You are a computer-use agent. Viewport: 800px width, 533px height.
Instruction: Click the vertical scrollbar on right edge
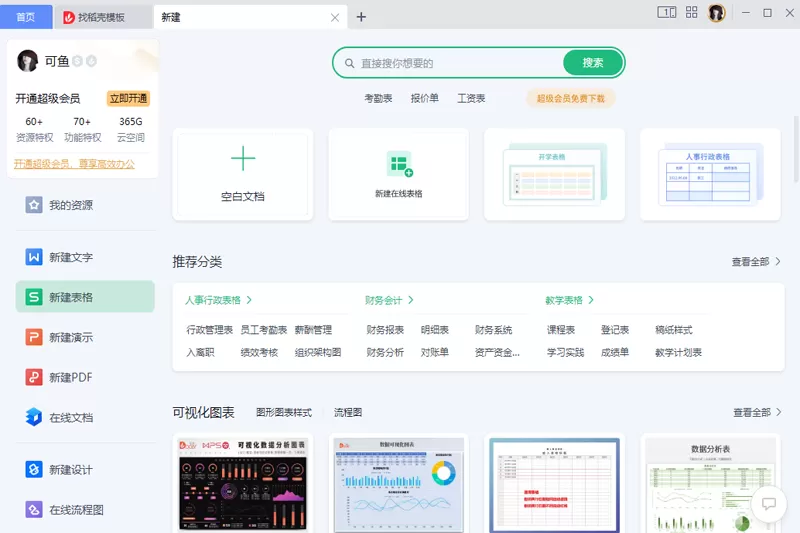click(796, 149)
